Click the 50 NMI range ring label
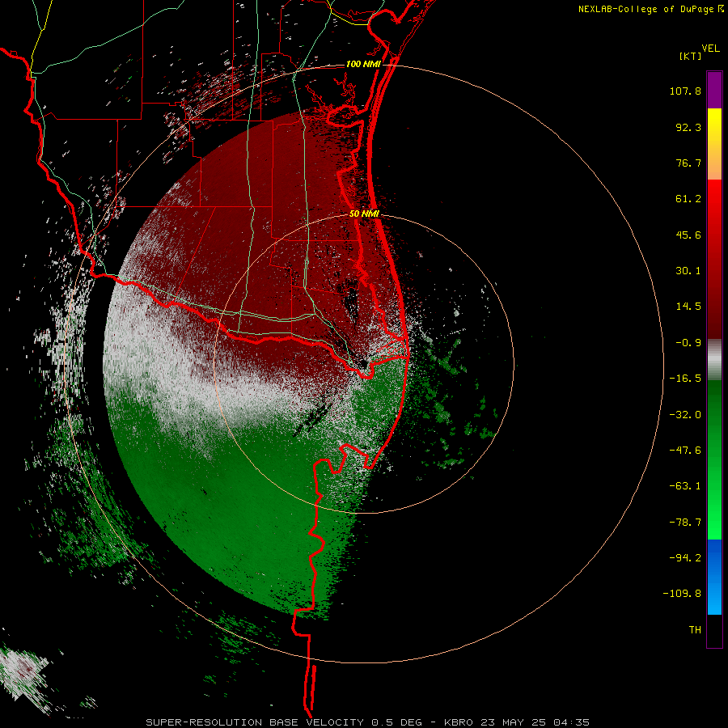This screenshot has width=728, height=728. click(364, 214)
